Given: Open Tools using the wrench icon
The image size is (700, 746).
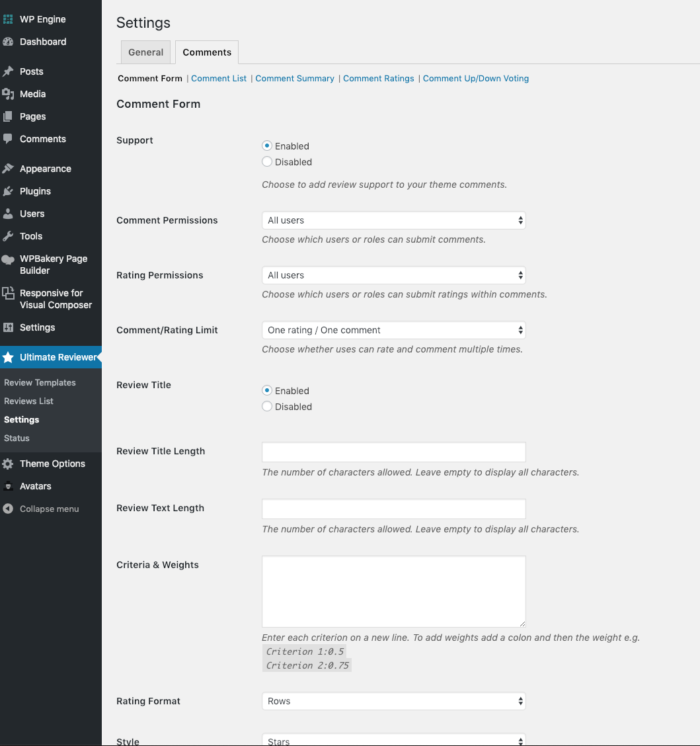Looking at the screenshot, I should (x=9, y=235).
